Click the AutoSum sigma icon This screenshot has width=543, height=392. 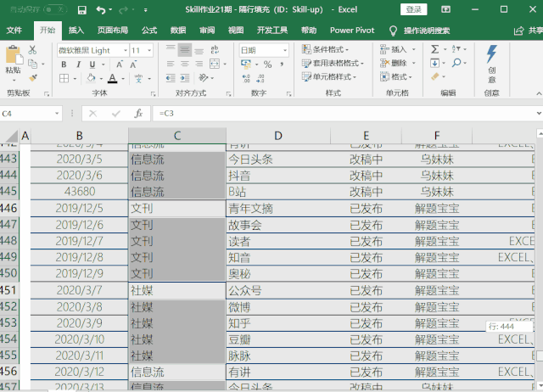(435, 50)
